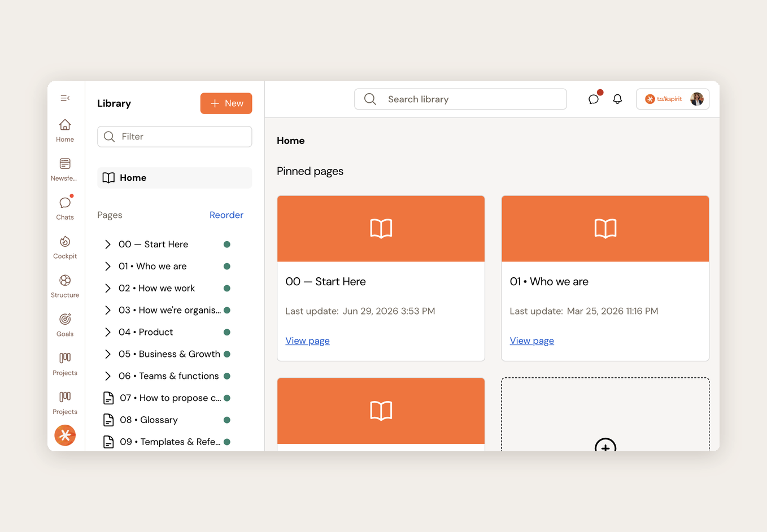Click the orange Talkspirit asterisk logo

65,435
